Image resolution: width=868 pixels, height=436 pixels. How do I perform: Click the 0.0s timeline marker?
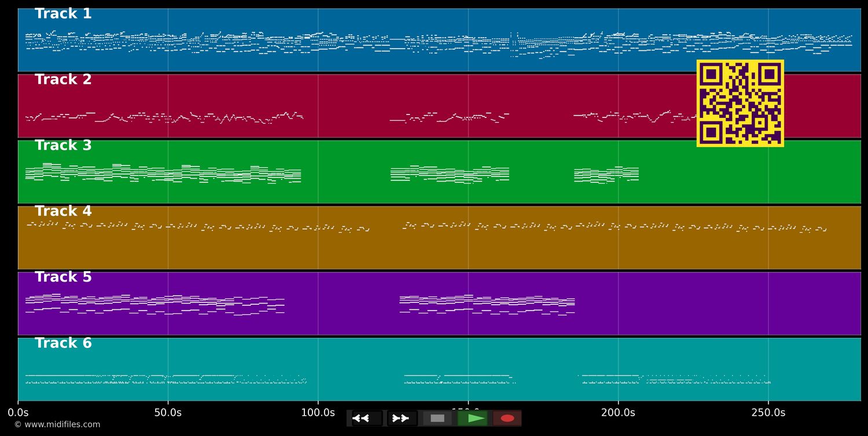[18, 413]
